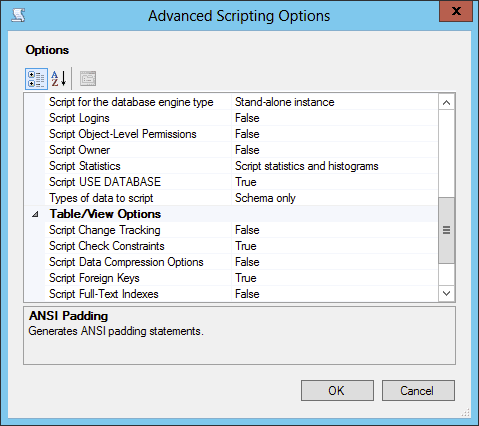Sort options with Alphabetical icon
The height and width of the screenshot is (426, 479).
click(x=59, y=79)
